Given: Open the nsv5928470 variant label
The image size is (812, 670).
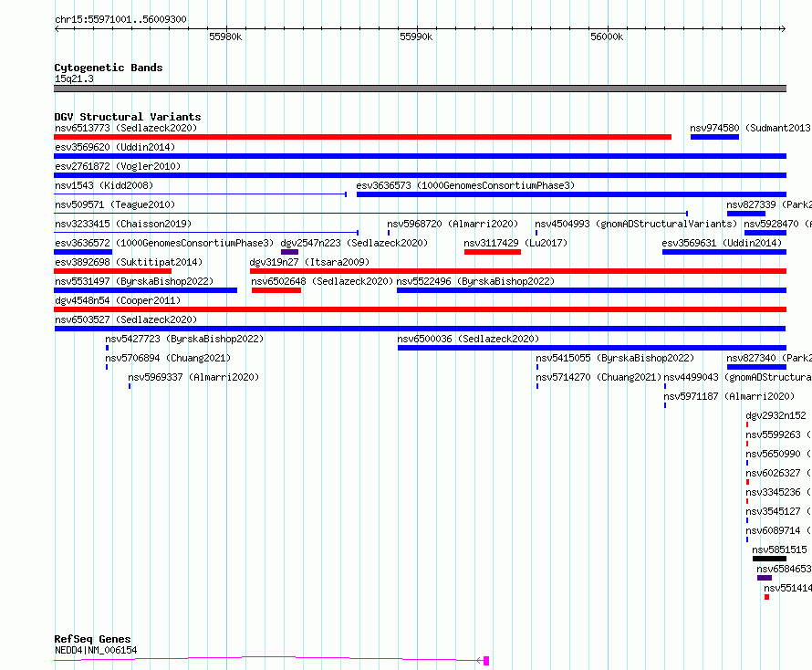Looking at the screenshot, I should click(778, 224).
